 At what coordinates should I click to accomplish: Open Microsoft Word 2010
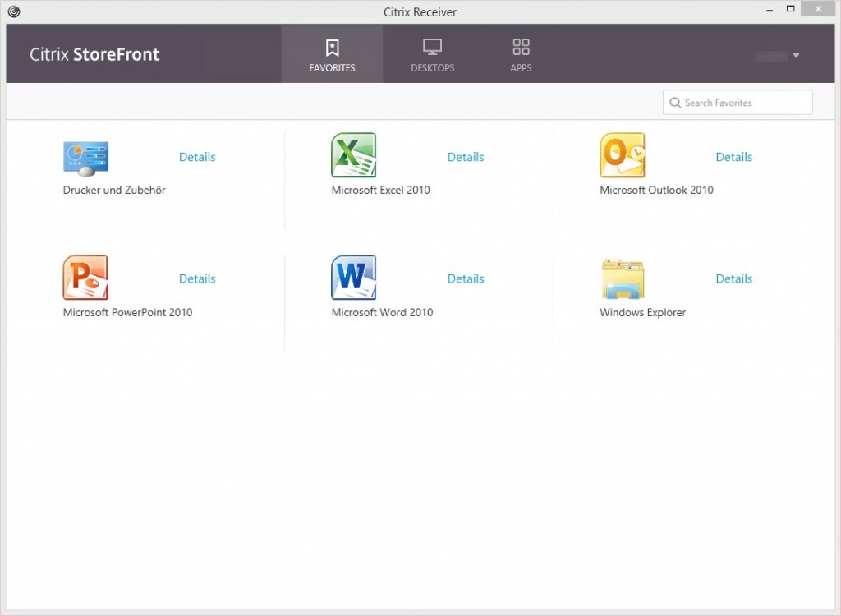[353, 277]
